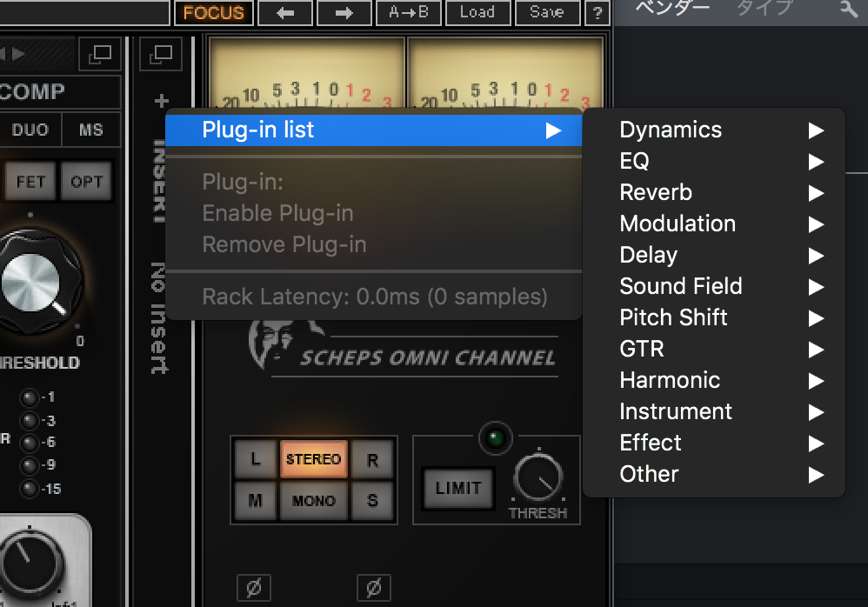
Task: Switch monitoring to STEREO
Action: [313, 459]
